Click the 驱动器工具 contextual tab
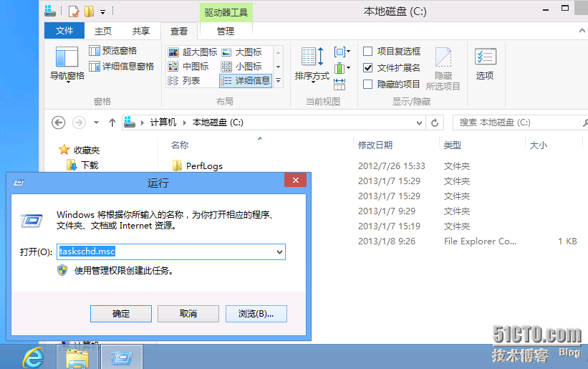Image resolution: width=588 pixels, height=369 pixels. pos(226,12)
